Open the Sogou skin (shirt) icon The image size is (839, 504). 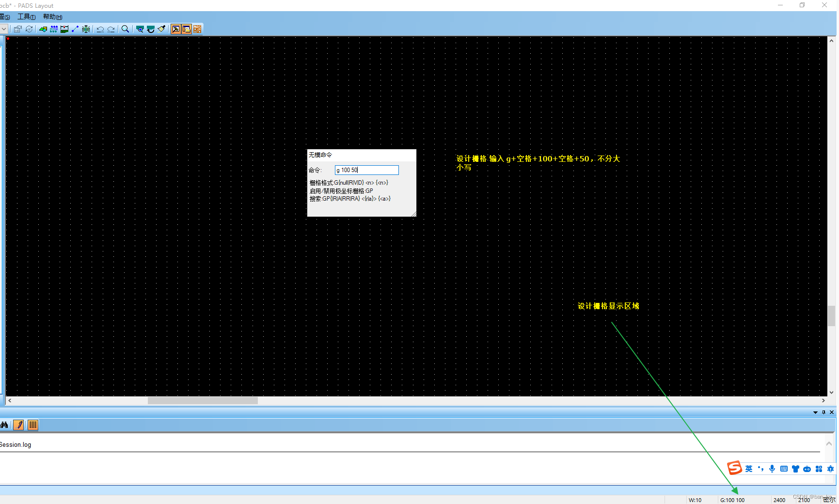point(795,469)
